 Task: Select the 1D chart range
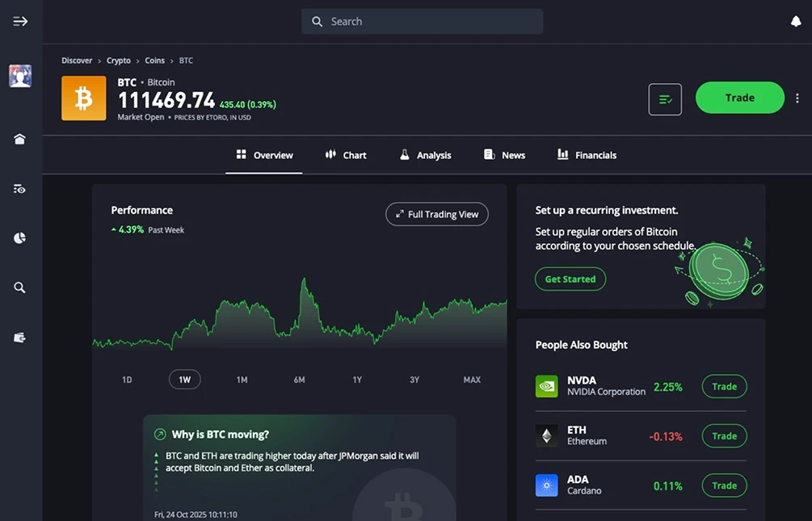click(127, 380)
